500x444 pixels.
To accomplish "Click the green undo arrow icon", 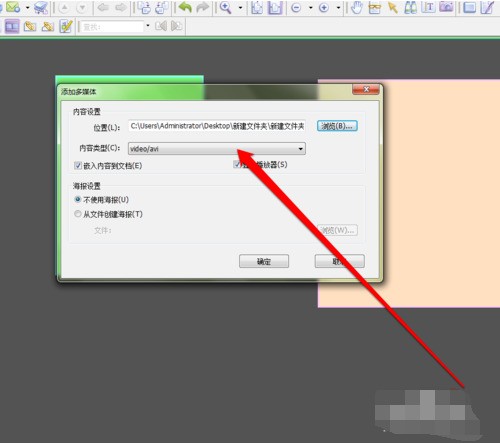I will coord(185,7).
